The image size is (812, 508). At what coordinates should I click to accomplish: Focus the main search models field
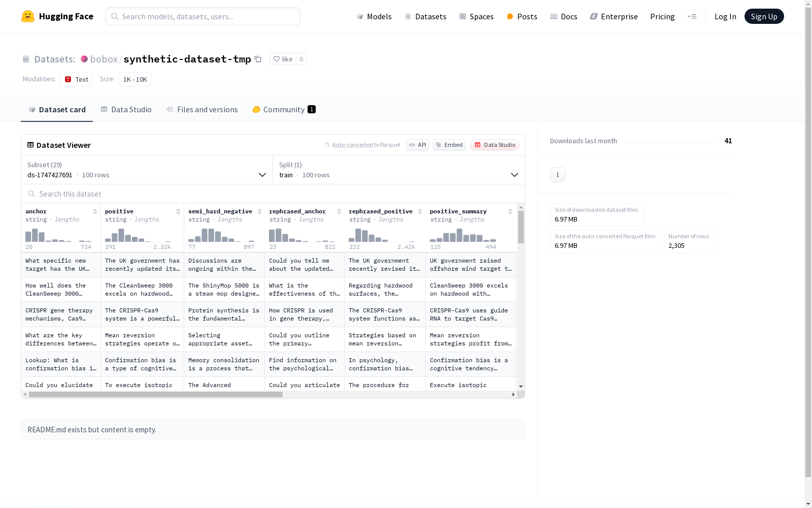click(203, 16)
